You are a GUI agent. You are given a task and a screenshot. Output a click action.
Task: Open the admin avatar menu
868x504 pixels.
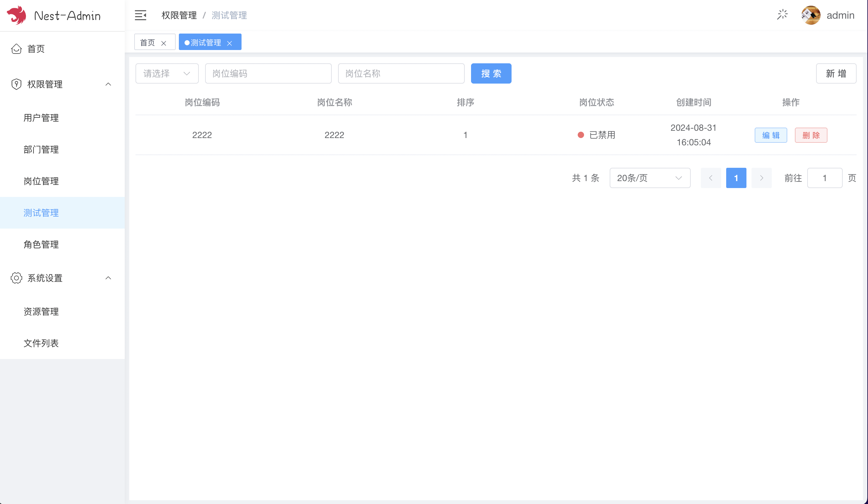(810, 15)
